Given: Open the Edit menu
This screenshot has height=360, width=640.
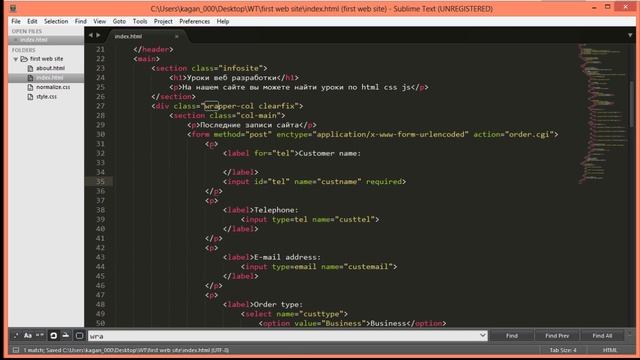Looking at the screenshot, I should [32, 21].
